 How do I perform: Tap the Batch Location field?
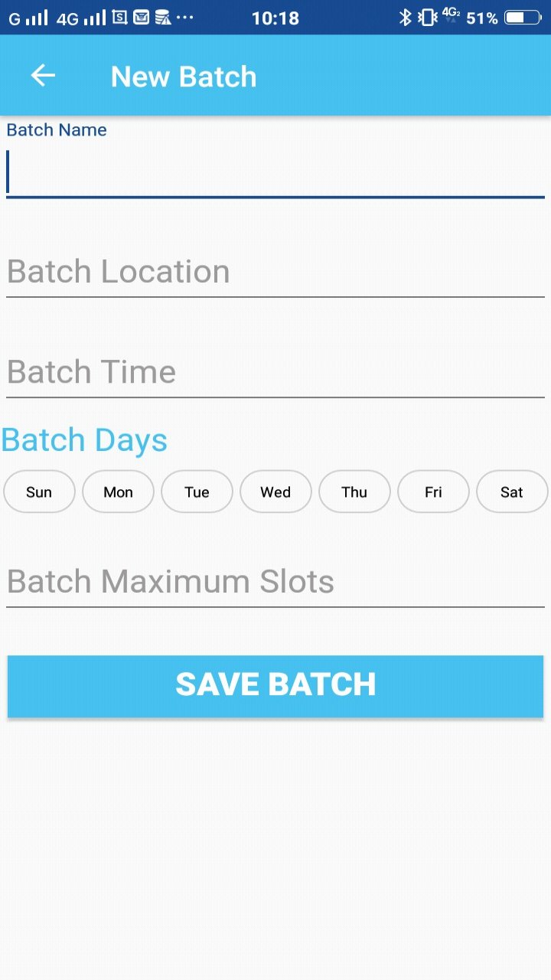coord(275,272)
